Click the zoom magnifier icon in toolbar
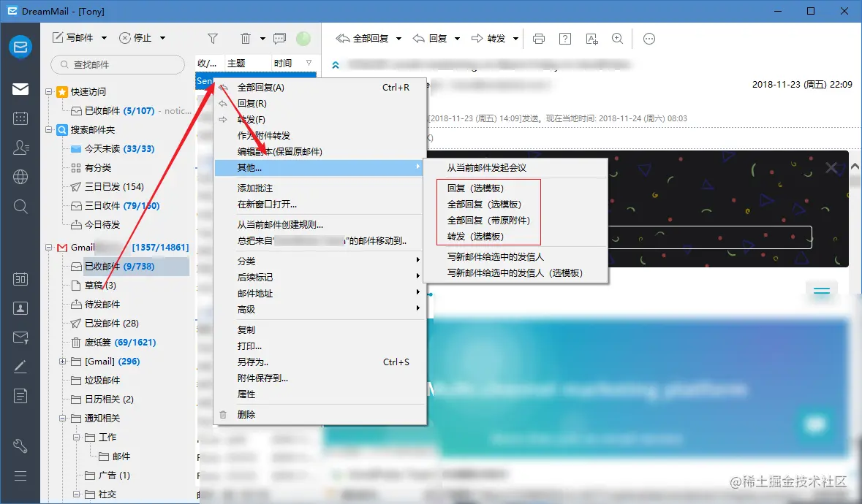The image size is (862, 504). [x=618, y=39]
